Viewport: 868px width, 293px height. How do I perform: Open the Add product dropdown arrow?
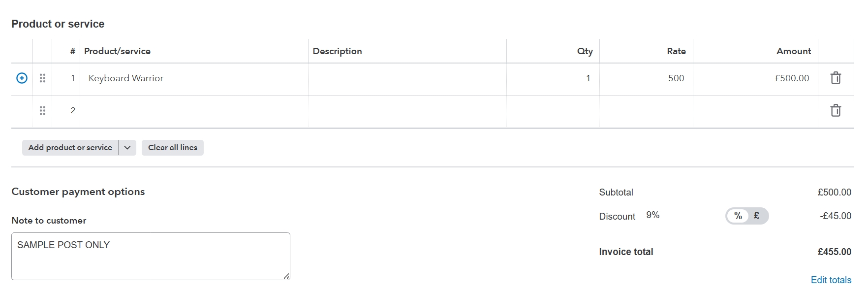(127, 148)
